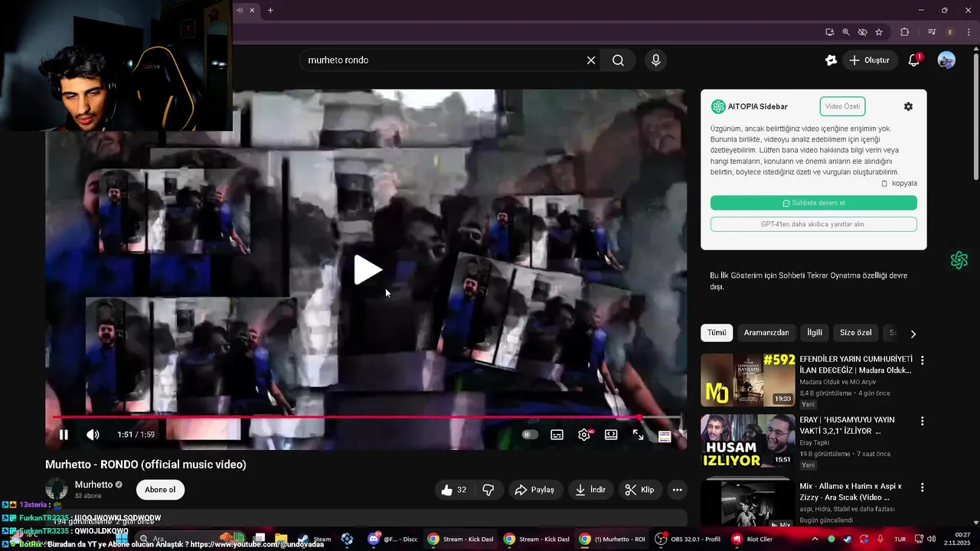
Task: Click the 'Klip' clip button
Action: pos(640,490)
